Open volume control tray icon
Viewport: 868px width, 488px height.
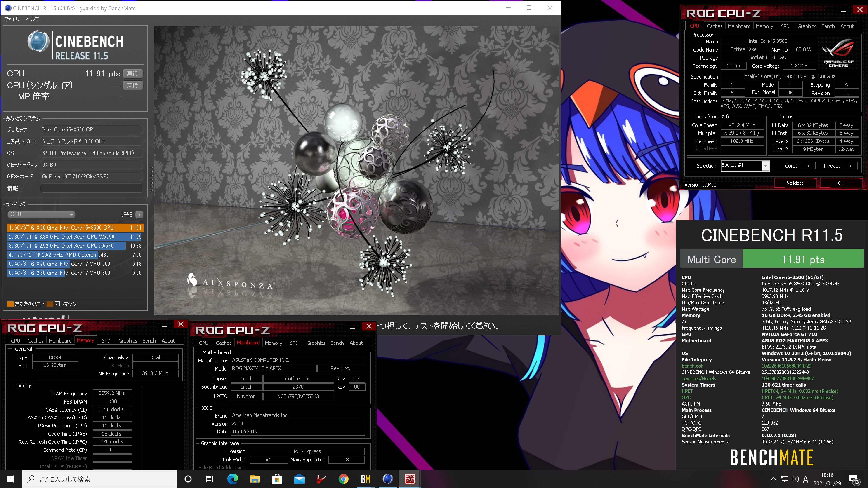click(795, 479)
